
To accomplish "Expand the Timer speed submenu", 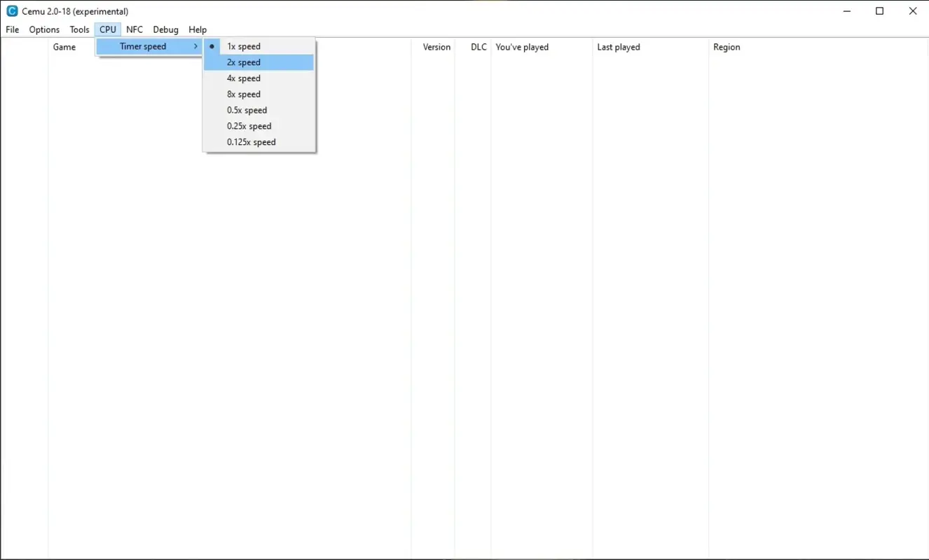I will pos(143,46).
